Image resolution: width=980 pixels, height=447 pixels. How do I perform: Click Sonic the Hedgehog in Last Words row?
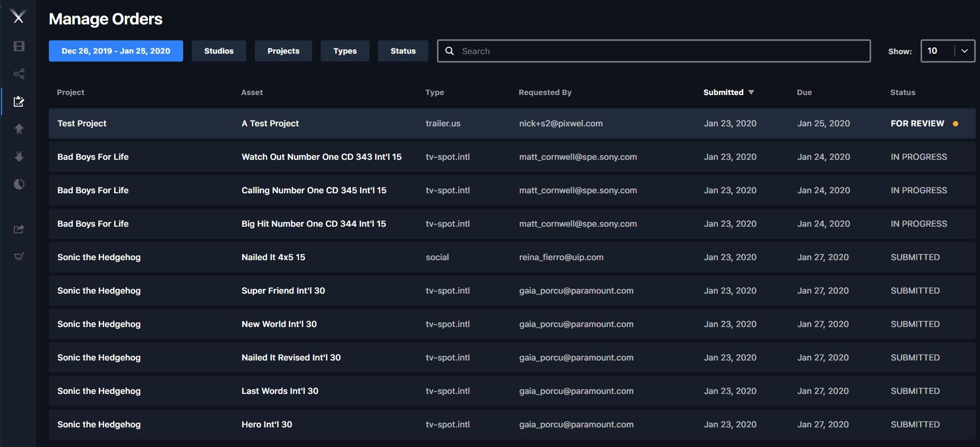[99, 391]
